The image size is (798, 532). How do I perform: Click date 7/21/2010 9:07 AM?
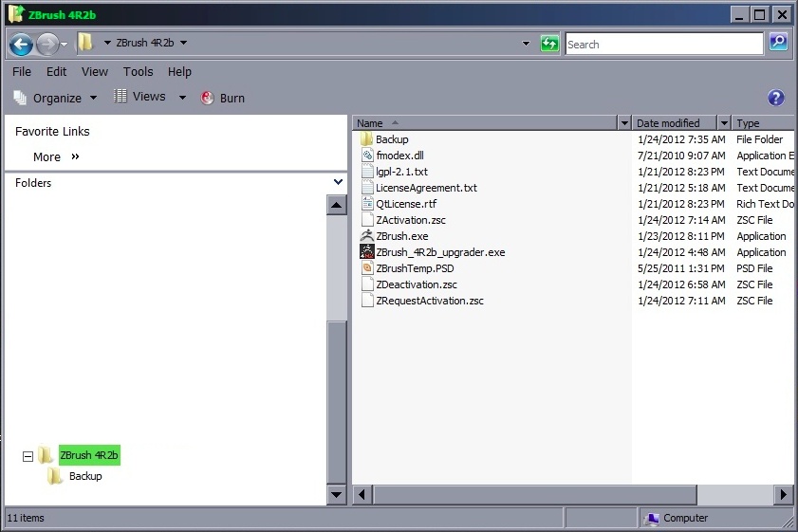[x=681, y=156]
